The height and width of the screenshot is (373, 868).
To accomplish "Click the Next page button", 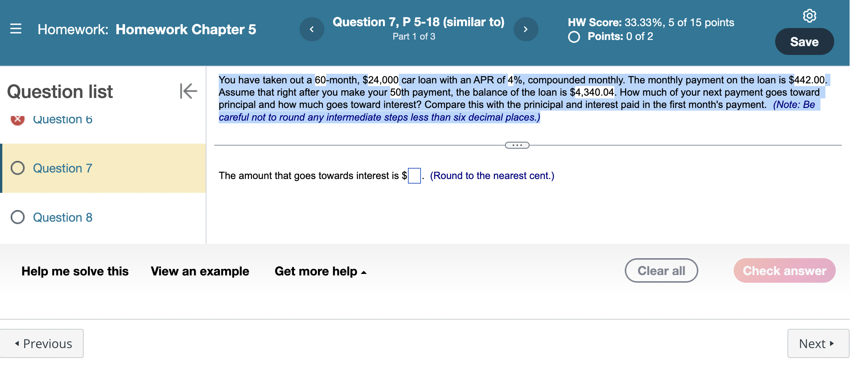I will 818,343.
